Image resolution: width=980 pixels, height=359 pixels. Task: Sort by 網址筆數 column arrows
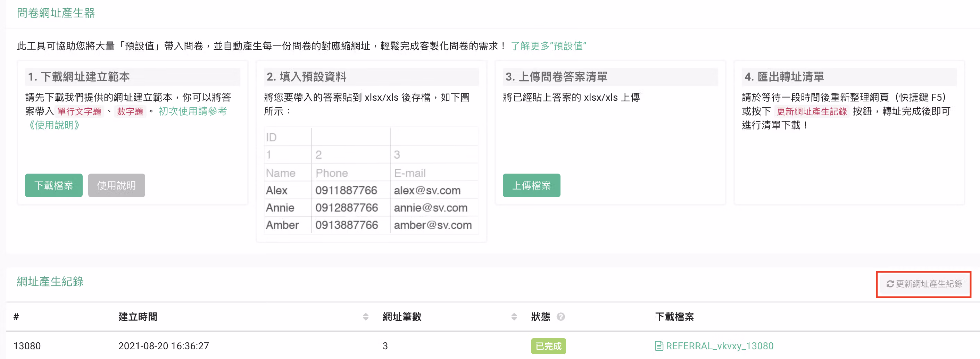coord(514,317)
